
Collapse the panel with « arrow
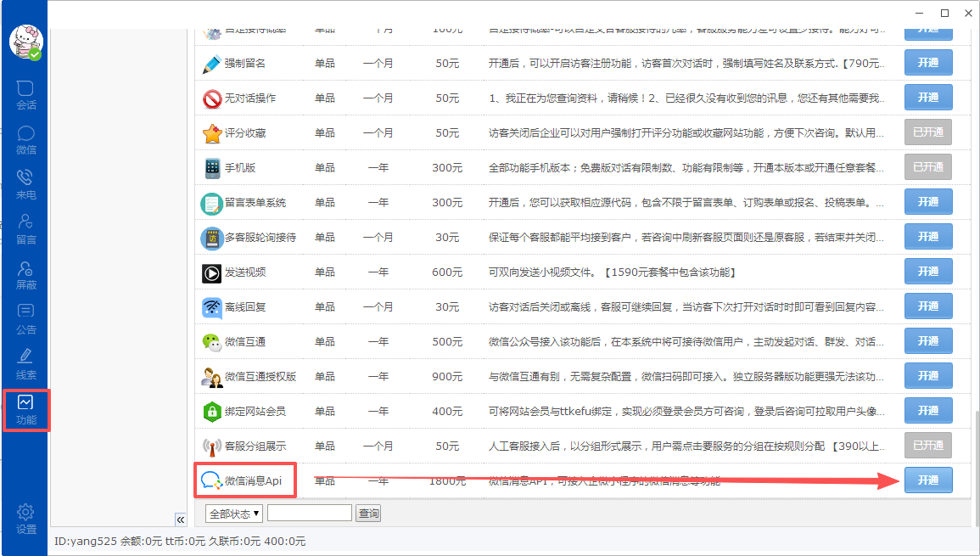pyautogui.click(x=181, y=519)
